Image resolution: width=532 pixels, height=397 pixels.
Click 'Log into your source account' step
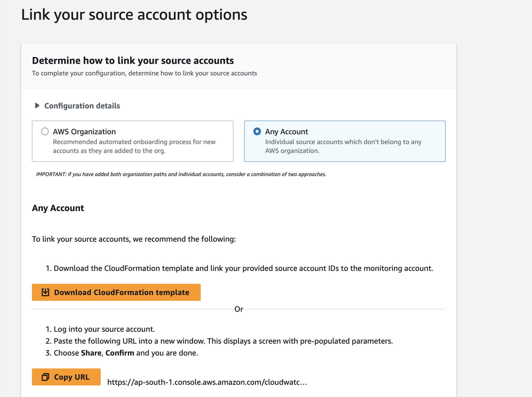coord(104,329)
